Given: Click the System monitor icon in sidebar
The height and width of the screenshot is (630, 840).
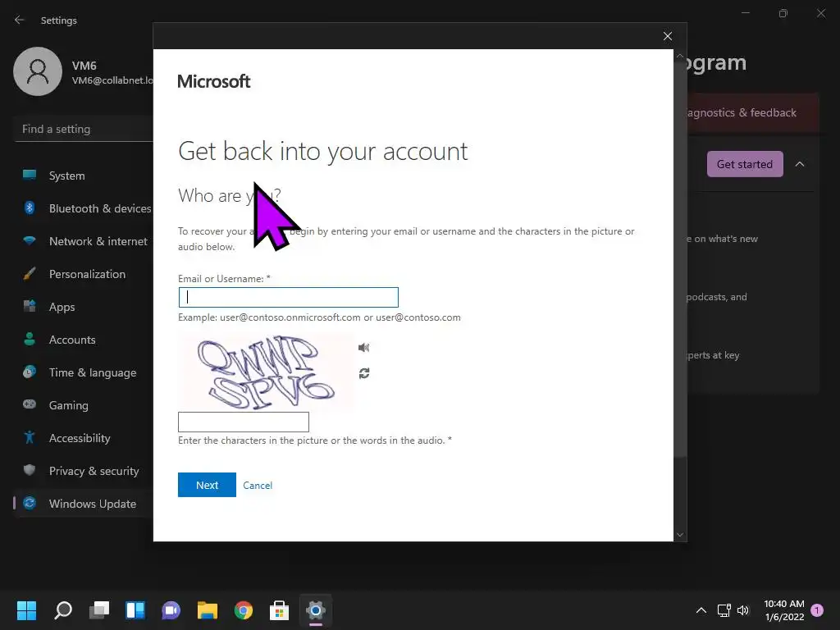Looking at the screenshot, I should point(30,175).
